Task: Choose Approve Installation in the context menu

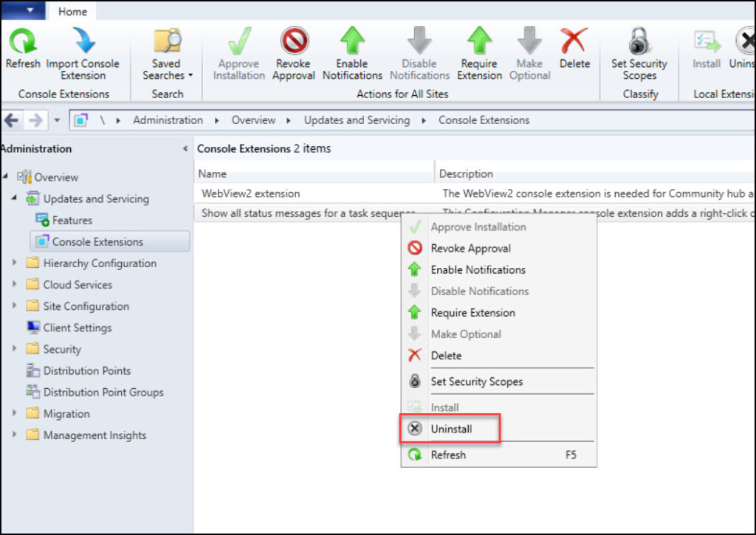Action: point(499,227)
